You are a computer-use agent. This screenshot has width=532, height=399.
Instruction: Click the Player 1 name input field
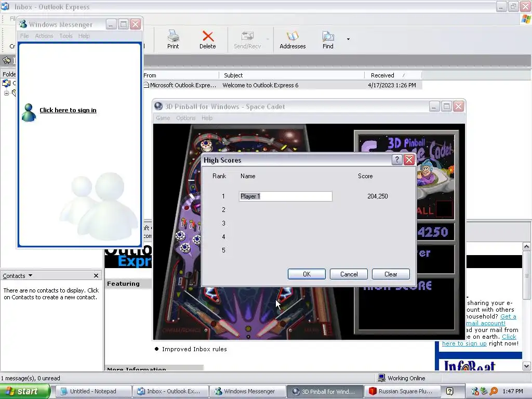[286, 196]
